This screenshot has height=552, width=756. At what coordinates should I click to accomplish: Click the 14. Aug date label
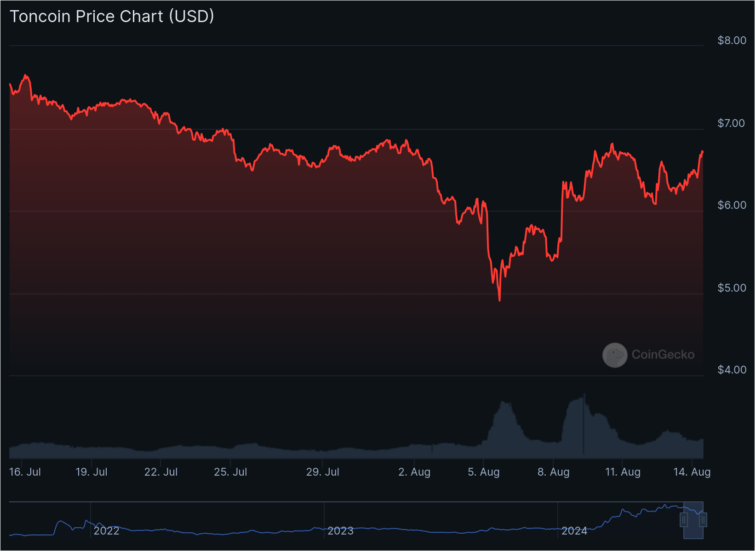coord(692,472)
